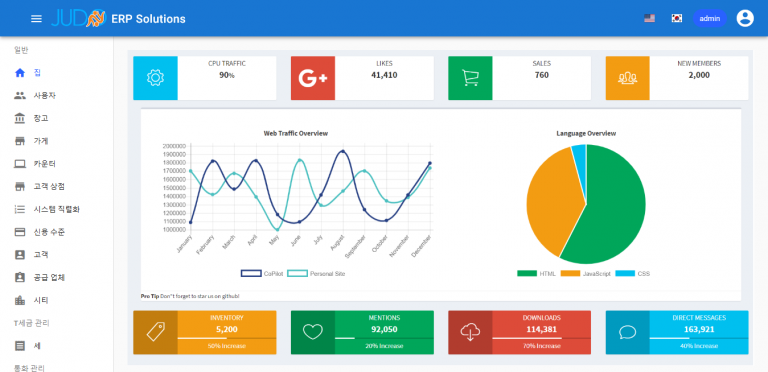Viewport: 768px width, 372px height.
Task: Open the 창고 menu item
Action: click(56, 118)
